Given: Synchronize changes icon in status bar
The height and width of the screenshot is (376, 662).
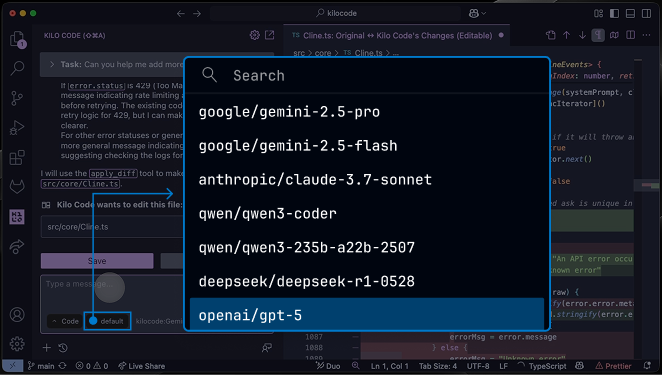Looking at the screenshot, I should (x=62, y=366).
